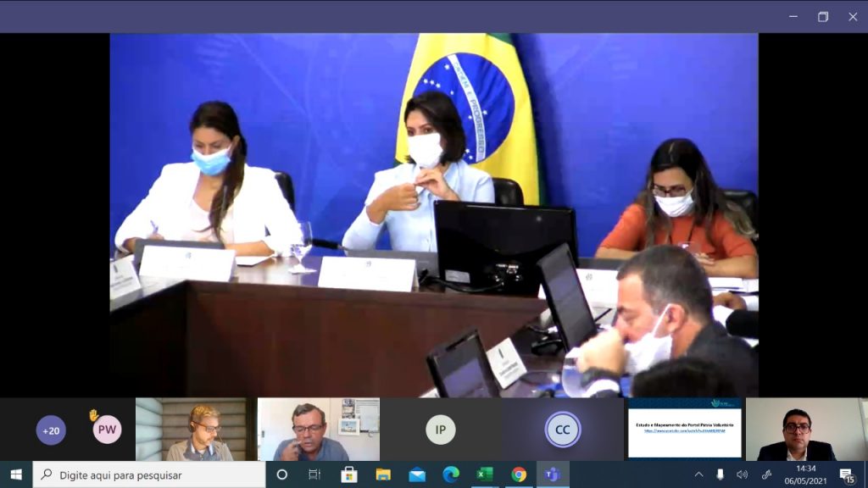The image size is (868, 488).
Task: Select the shared presentation slide thumbnail
Action: click(x=684, y=430)
